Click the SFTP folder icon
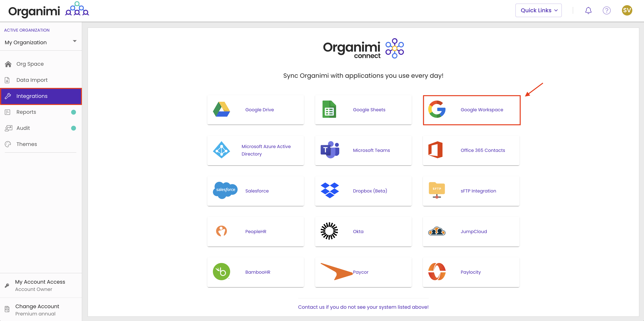Screen dimensions: 644x321 437,190
